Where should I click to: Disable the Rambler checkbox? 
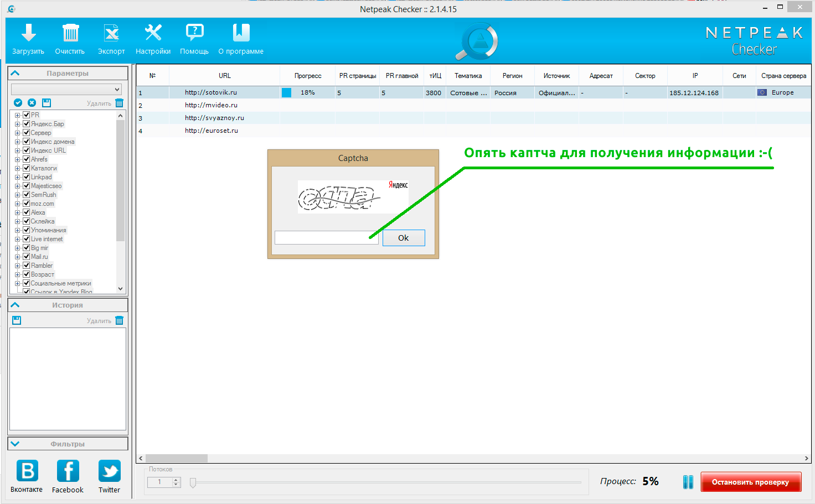26,266
